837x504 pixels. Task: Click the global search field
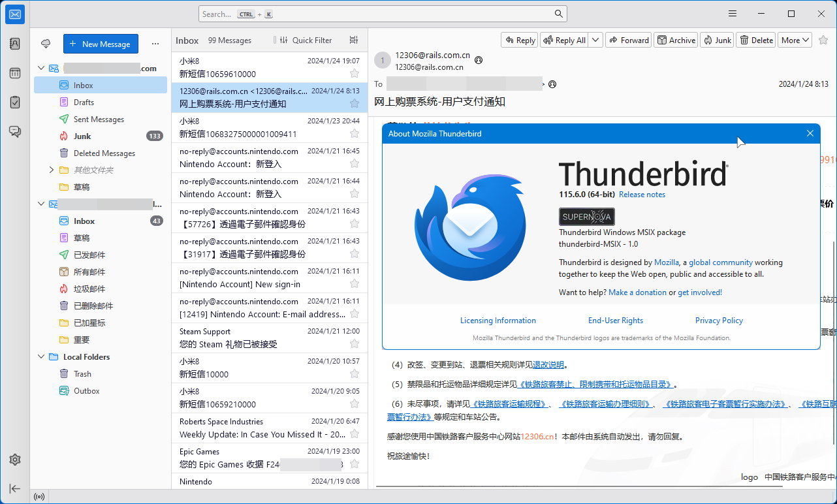point(383,14)
